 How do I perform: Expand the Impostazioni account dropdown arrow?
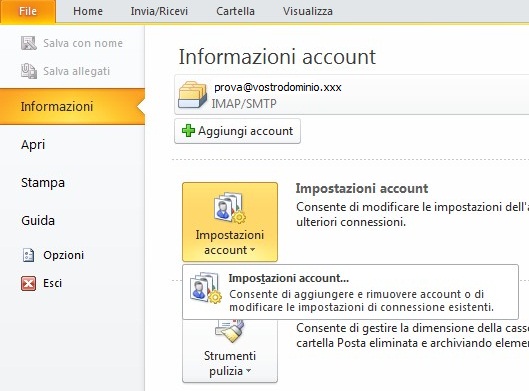click(x=252, y=250)
